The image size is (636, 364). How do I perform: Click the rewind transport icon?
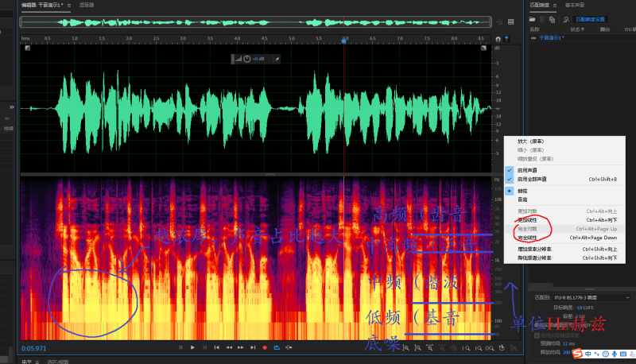point(229,347)
